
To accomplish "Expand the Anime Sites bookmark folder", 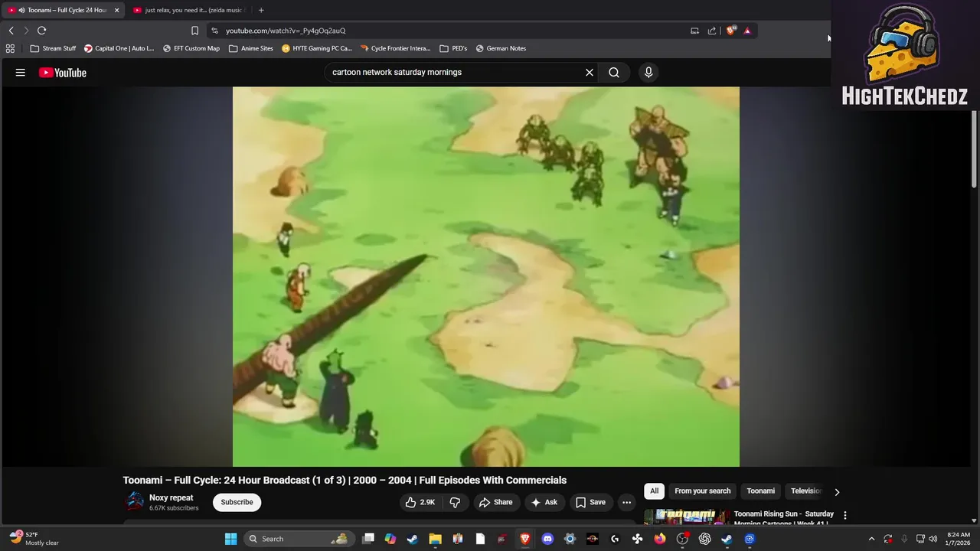I will pos(251,48).
